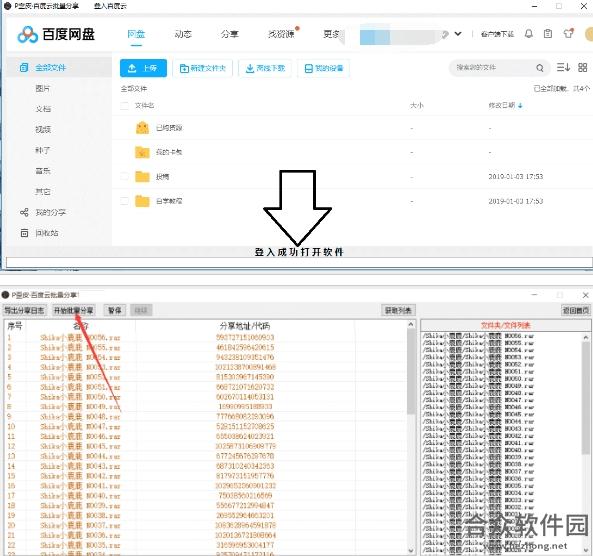Click the 全部文件 sidebar icon

point(24,68)
